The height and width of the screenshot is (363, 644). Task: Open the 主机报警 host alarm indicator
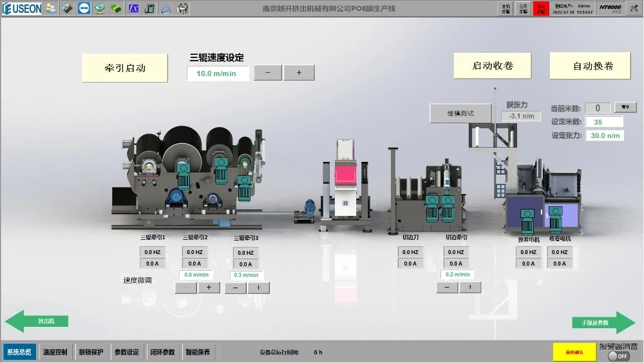[x=506, y=8]
